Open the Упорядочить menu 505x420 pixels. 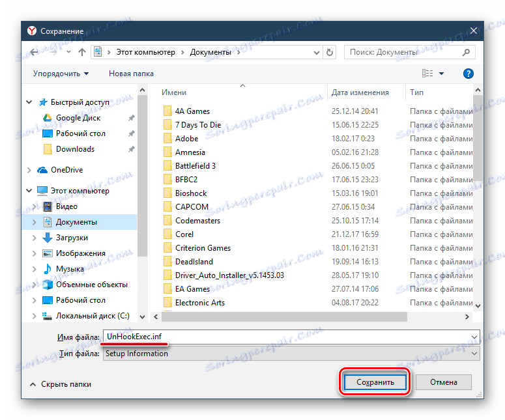click(x=61, y=74)
